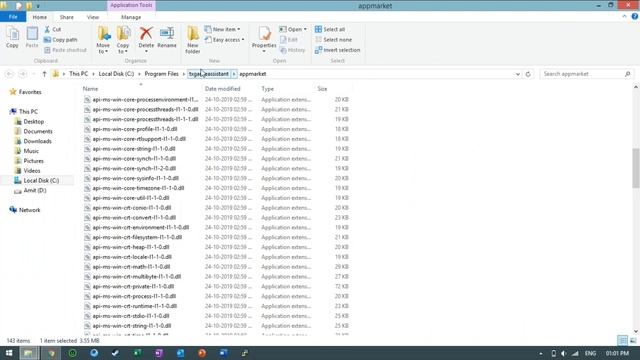The width and height of the screenshot is (640, 360).
Task: Open Downloads in the navigation pane
Action: (x=37, y=141)
